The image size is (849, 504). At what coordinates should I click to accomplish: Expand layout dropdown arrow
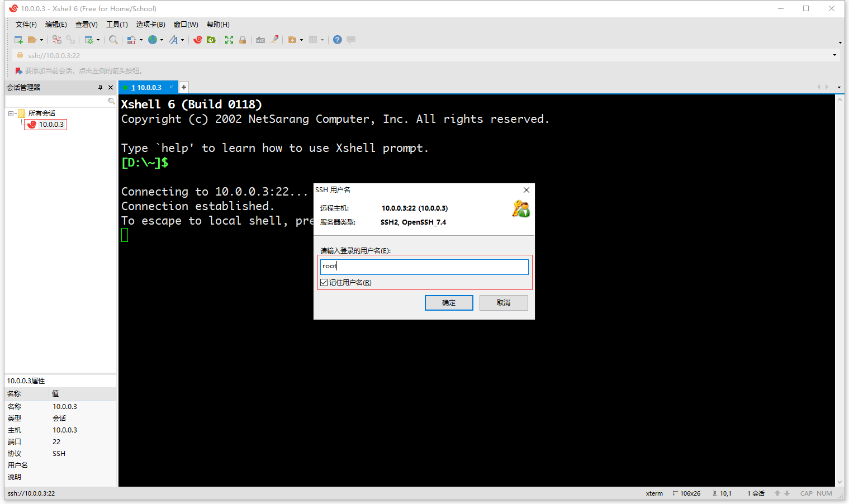[322, 40]
